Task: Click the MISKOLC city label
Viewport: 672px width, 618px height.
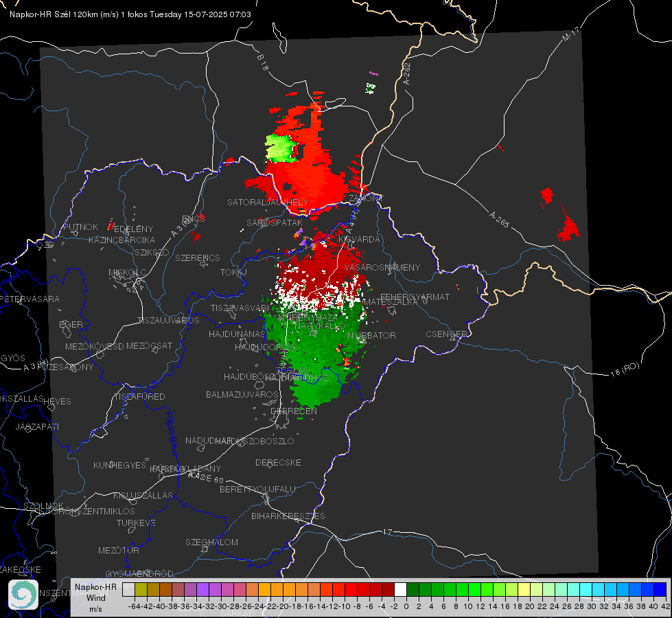Action: 127,273
